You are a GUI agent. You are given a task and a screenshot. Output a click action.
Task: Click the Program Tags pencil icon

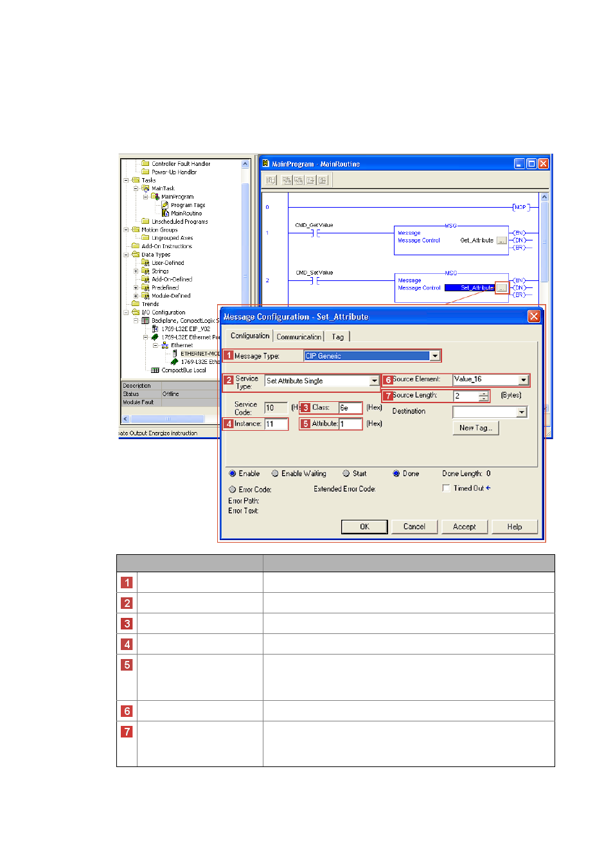tap(165, 205)
